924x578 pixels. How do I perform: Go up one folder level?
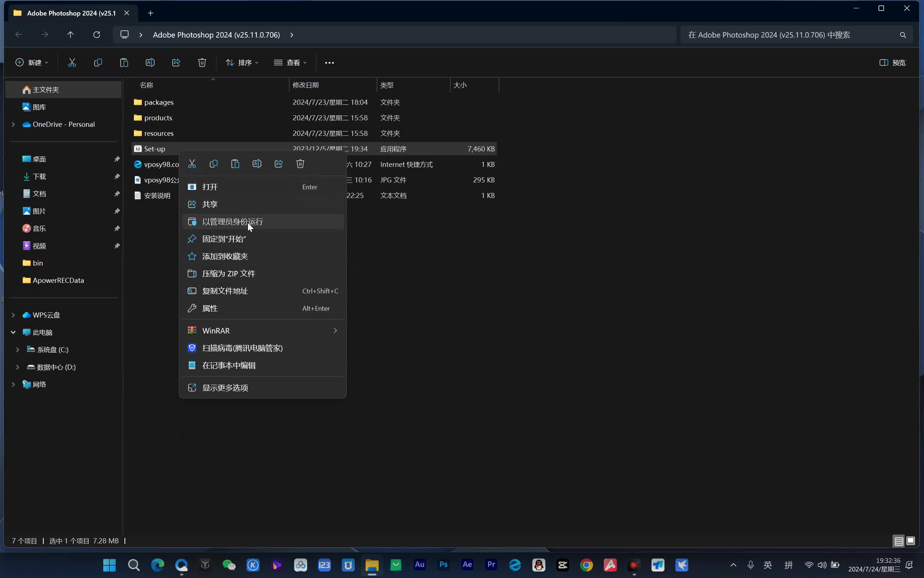coord(70,35)
